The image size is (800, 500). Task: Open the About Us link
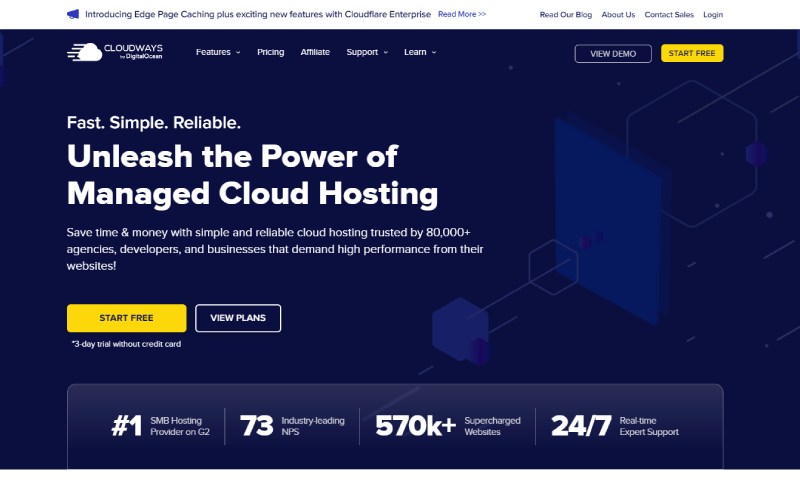[618, 15]
